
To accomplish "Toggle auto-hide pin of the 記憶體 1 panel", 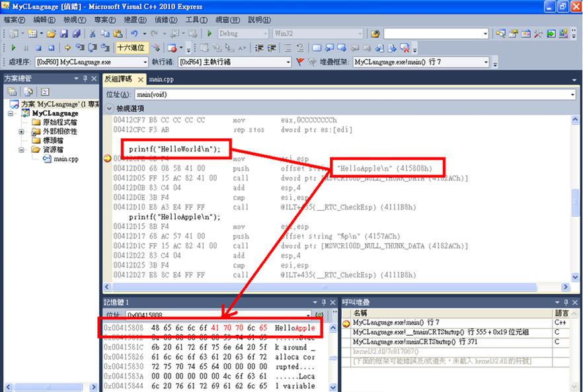I will (323, 302).
